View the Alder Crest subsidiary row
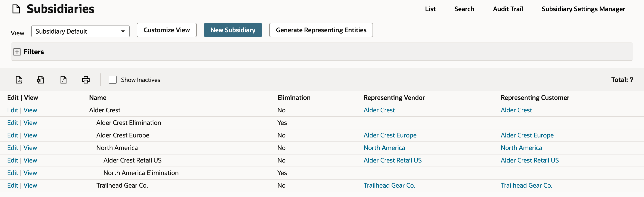Image resolution: width=644 pixels, height=197 pixels. [x=30, y=110]
